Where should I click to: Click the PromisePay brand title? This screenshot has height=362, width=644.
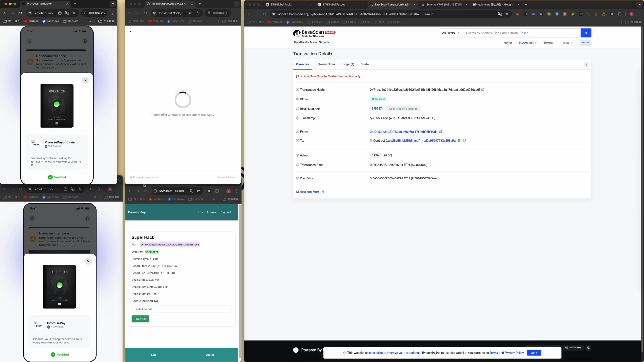(137, 212)
